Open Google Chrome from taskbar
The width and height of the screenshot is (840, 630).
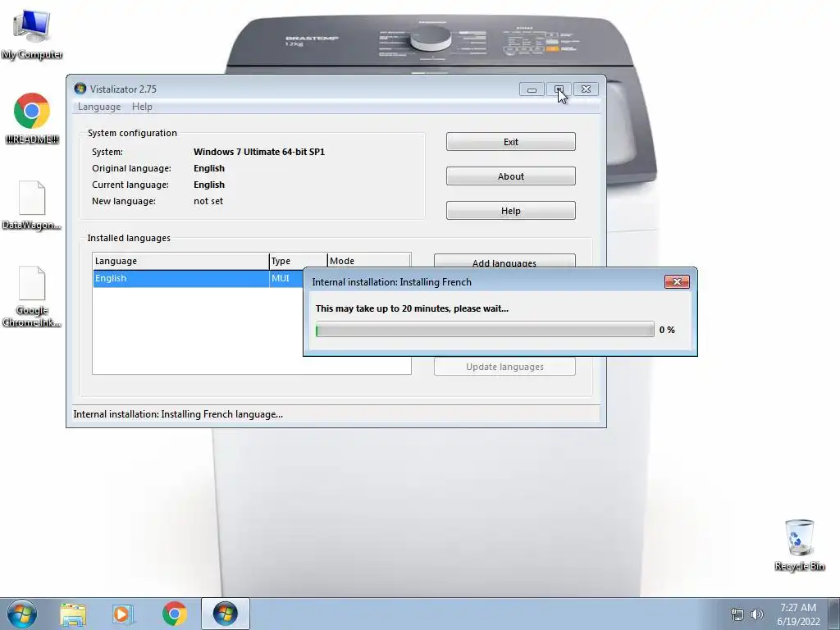(x=174, y=614)
